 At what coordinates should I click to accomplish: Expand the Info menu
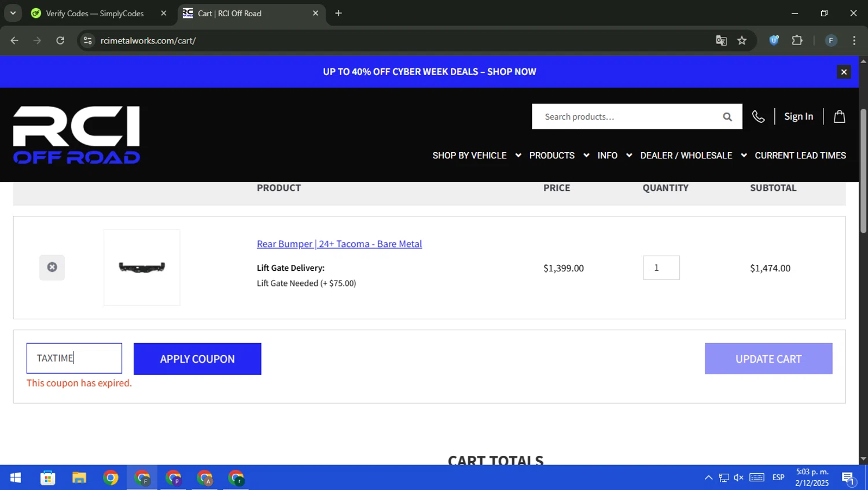[615, 156]
